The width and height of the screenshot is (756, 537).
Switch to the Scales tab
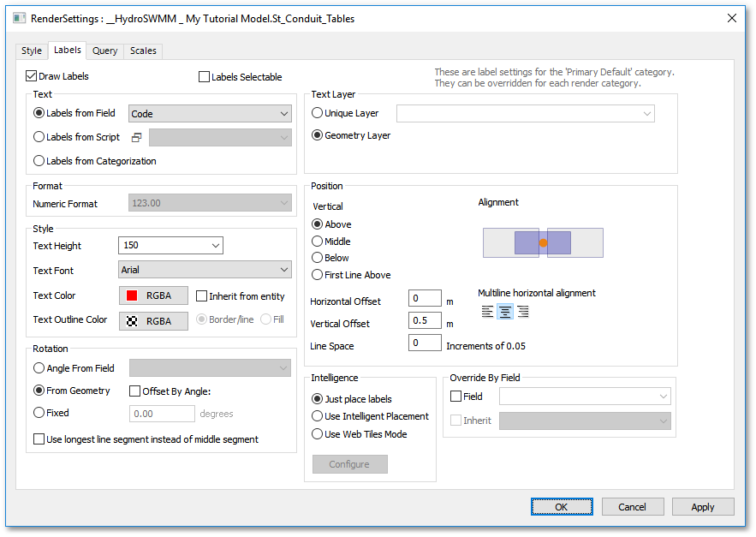click(x=143, y=51)
